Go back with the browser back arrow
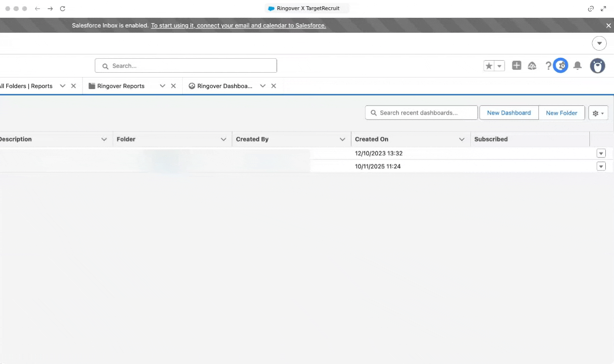614x364 pixels. click(37, 9)
